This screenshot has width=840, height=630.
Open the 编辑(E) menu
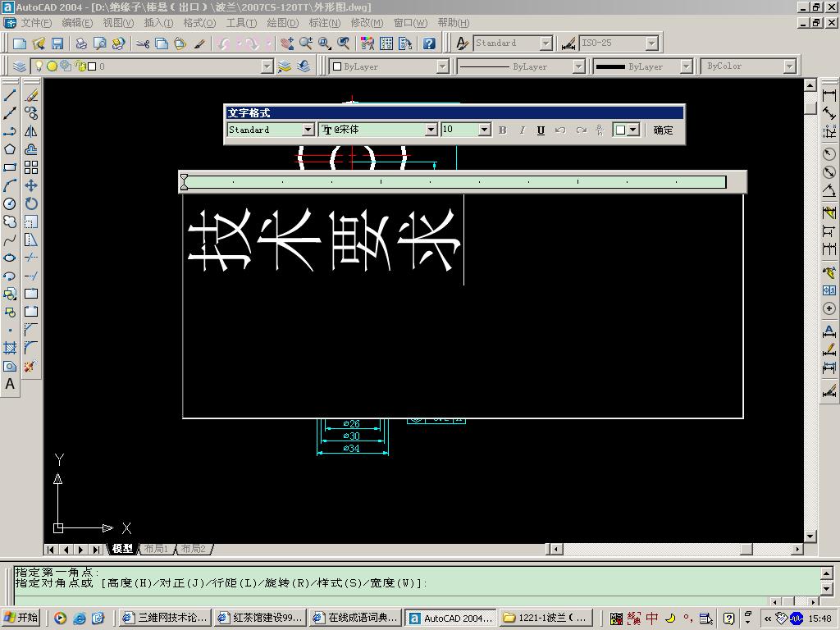click(x=77, y=23)
